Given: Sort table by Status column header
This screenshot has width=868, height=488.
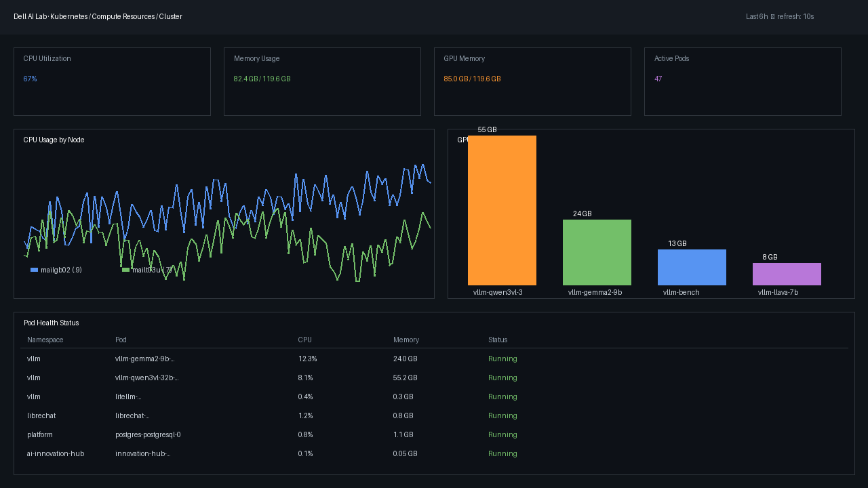Looking at the screenshot, I should point(498,340).
